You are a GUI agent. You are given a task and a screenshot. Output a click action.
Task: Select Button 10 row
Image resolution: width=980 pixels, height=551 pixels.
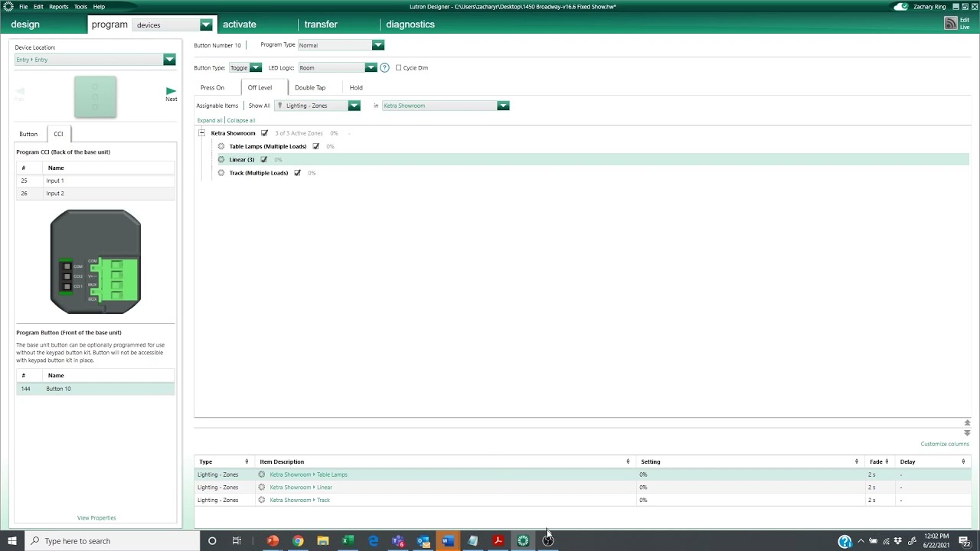pos(95,389)
